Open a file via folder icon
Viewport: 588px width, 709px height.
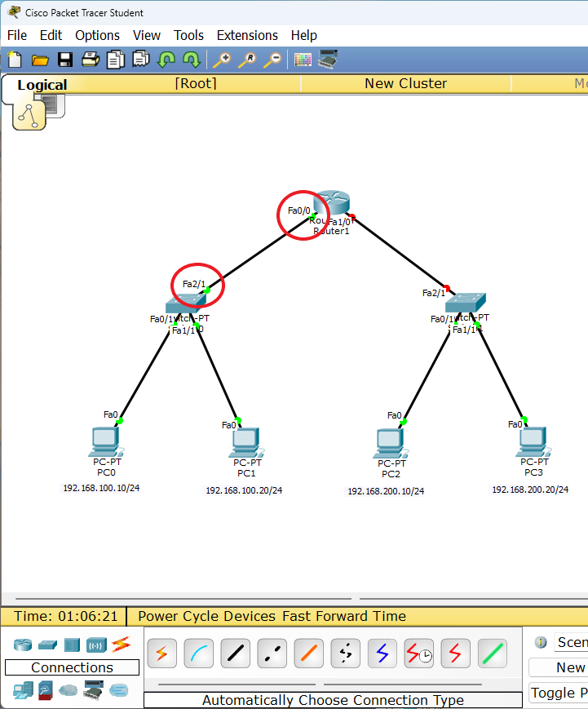[x=40, y=60]
